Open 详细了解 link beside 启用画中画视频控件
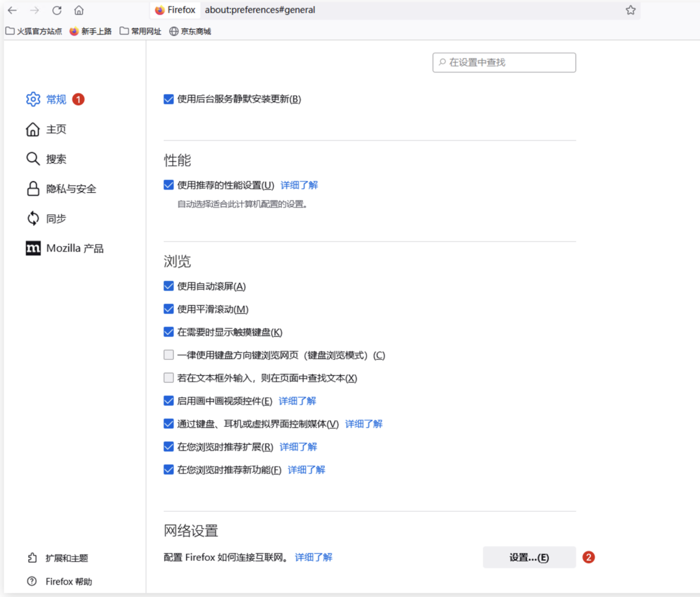700x597 pixels. coord(297,401)
